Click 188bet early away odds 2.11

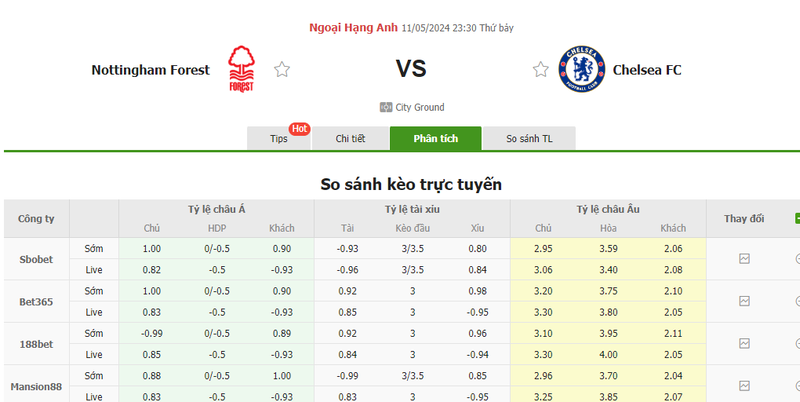point(673,333)
